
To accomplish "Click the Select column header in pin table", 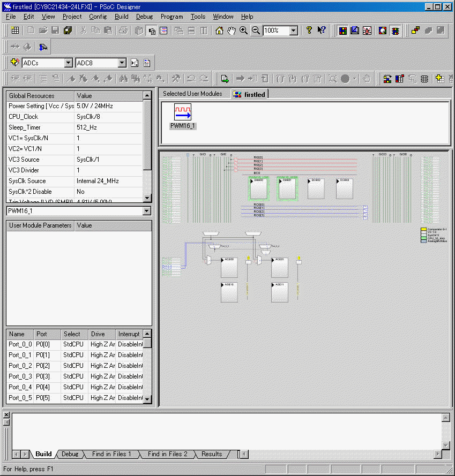I will tap(74, 334).
